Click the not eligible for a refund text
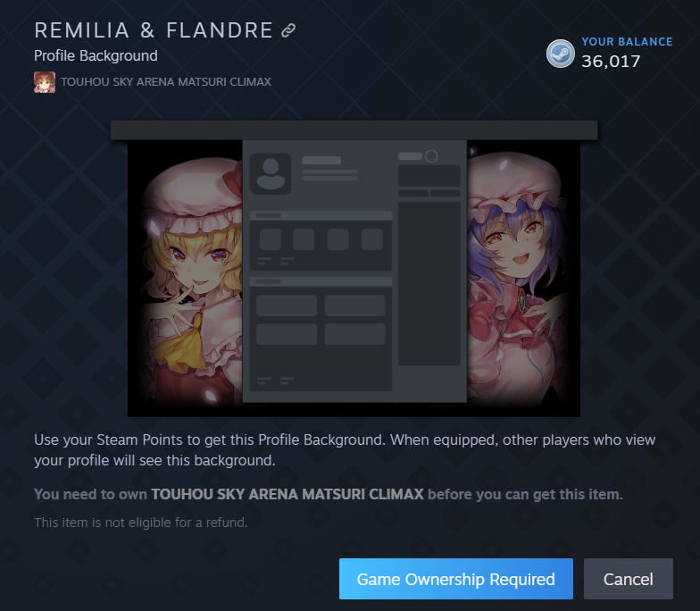700x611 pixels. click(141, 523)
